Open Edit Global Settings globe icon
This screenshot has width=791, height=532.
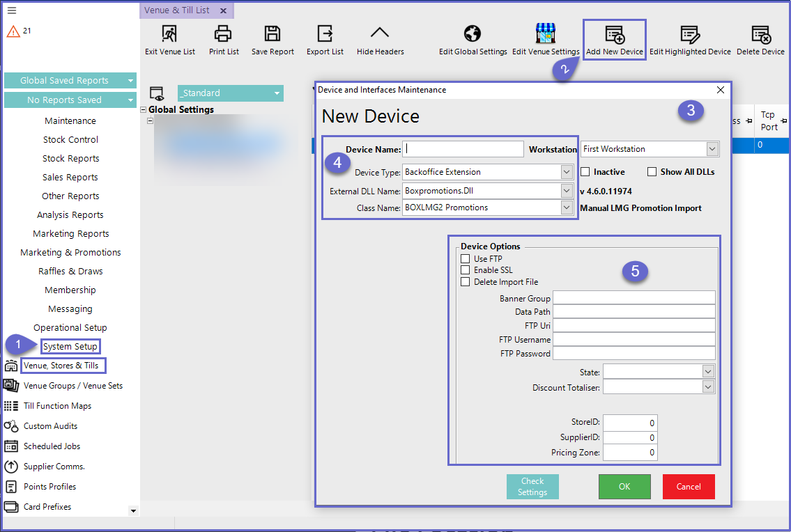473,33
